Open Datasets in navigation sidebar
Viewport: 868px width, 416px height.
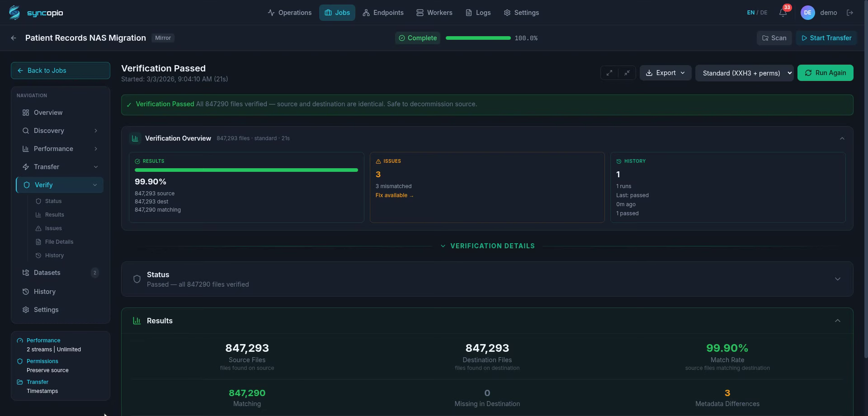pyautogui.click(x=60, y=273)
